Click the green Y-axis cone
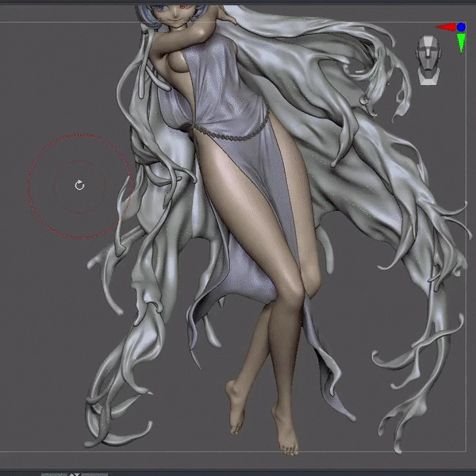 click(462, 43)
